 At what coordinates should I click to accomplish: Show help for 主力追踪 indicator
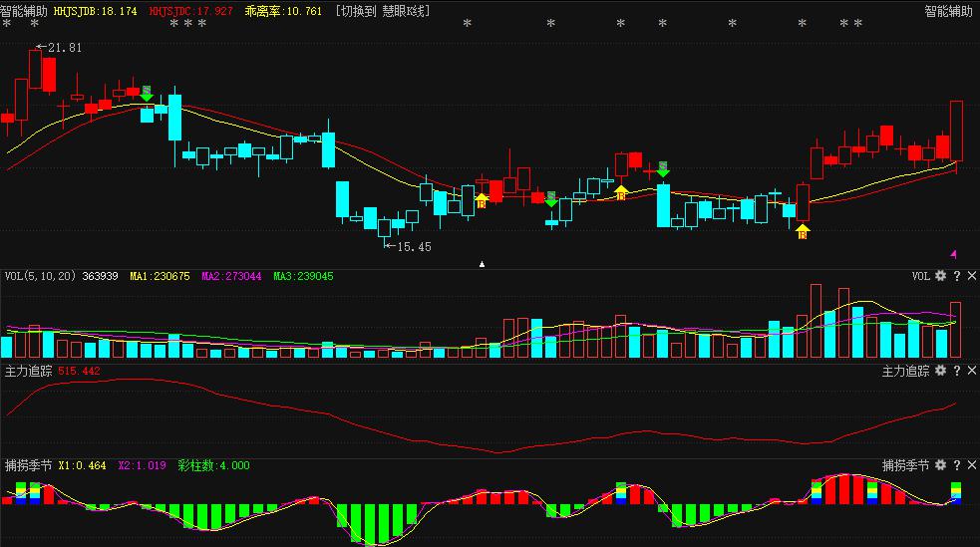(957, 371)
